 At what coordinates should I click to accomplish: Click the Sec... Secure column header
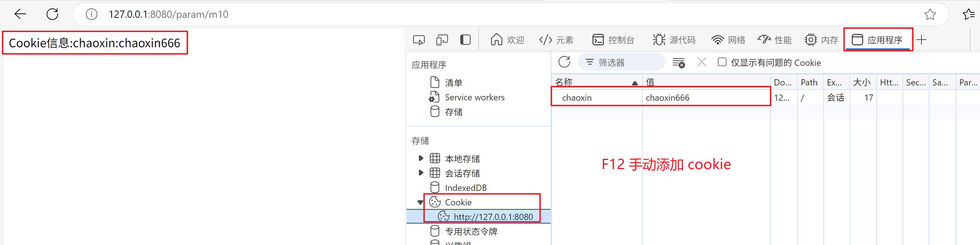pyautogui.click(x=916, y=82)
